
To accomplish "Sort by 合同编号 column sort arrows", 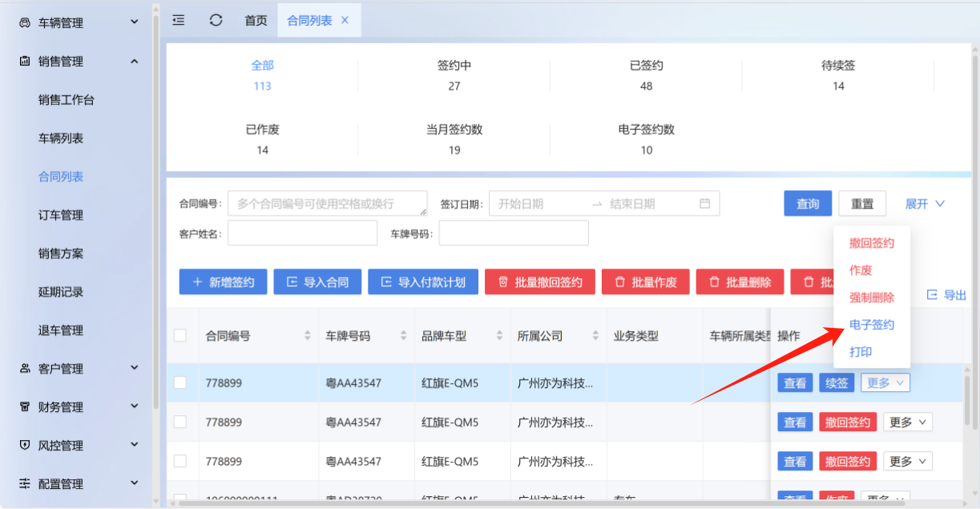I will coord(308,336).
